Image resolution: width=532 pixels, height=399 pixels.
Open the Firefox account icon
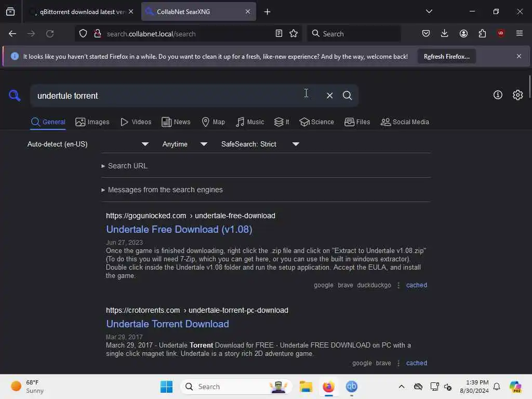[463, 34]
